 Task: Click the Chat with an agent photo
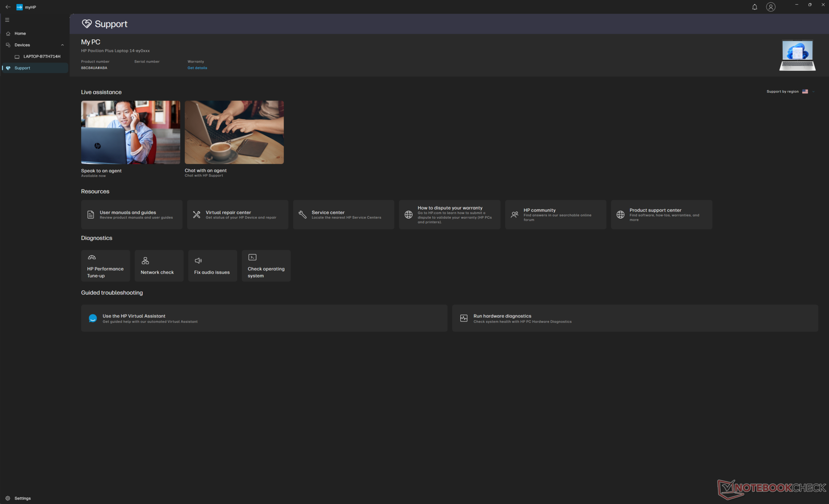(234, 132)
